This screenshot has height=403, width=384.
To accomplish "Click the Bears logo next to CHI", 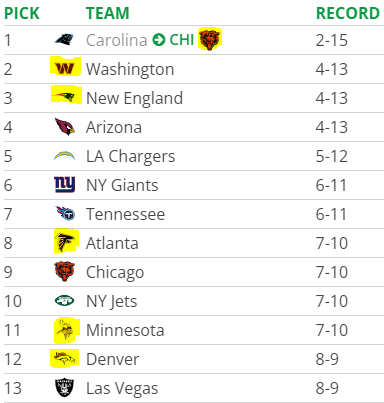I will [210, 40].
